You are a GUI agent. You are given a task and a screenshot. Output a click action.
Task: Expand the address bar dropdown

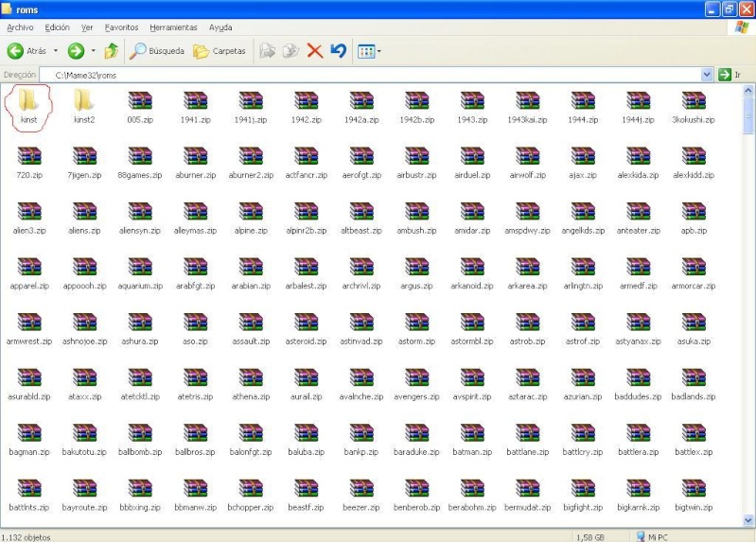(x=707, y=75)
